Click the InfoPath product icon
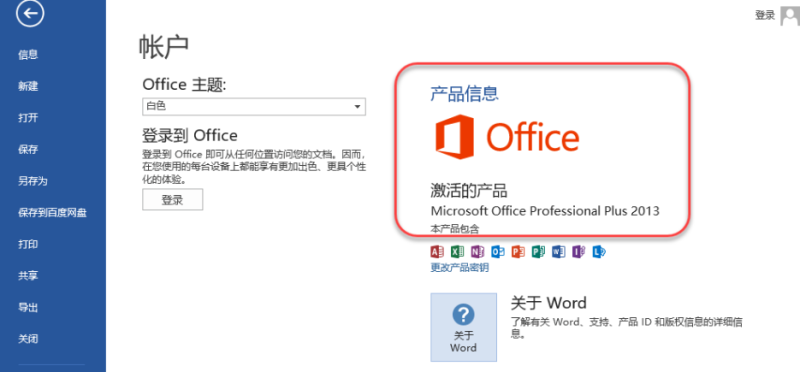The height and width of the screenshot is (372, 800). (578, 252)
